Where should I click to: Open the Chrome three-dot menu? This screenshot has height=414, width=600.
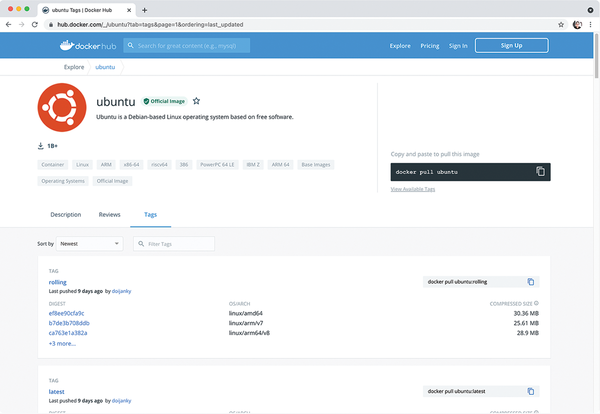pos(590,24)
